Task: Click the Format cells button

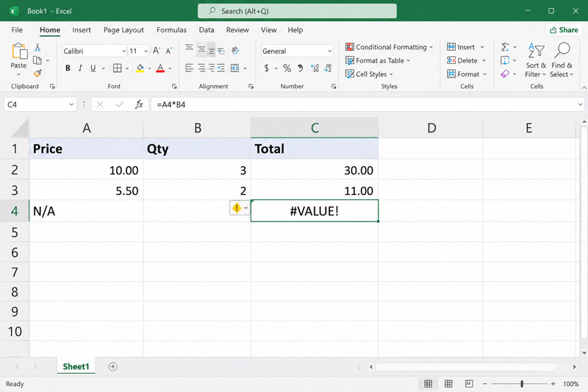Action: pos(467,74)
